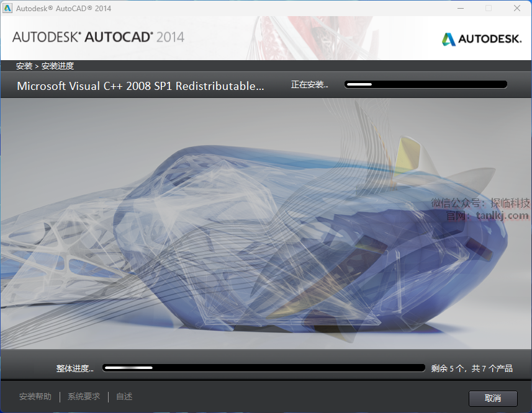Image resolution: width=532 pixels, height=413 pixels.
Task: Close the AutoCAD 2014 installer window
Action: (517, 8)
